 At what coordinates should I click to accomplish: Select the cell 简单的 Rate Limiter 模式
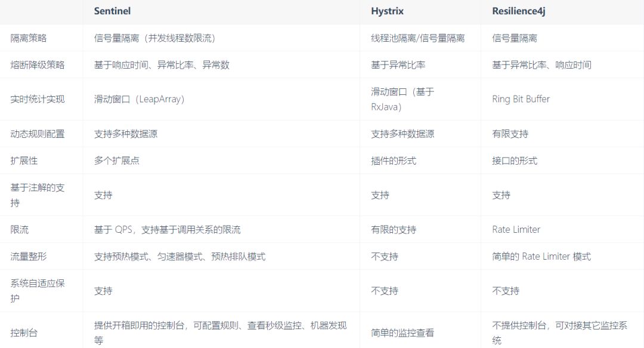click(x=541, y=257)
